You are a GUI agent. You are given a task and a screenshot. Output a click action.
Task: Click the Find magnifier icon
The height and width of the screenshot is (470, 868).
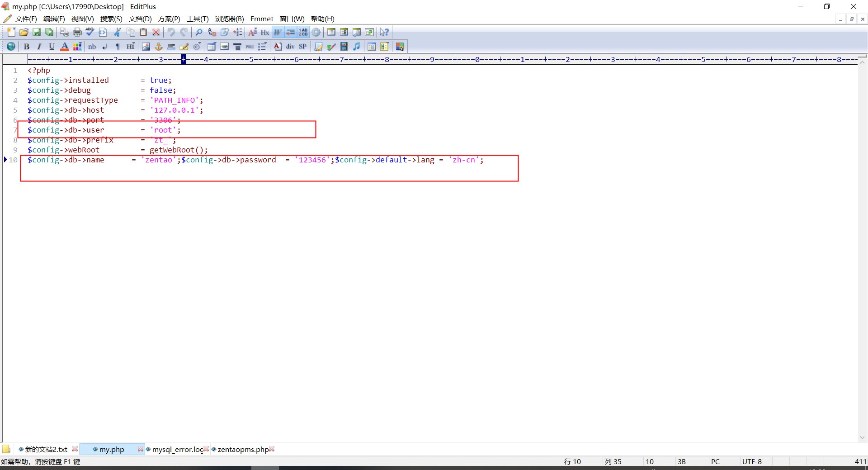click(x=199, y=32)
